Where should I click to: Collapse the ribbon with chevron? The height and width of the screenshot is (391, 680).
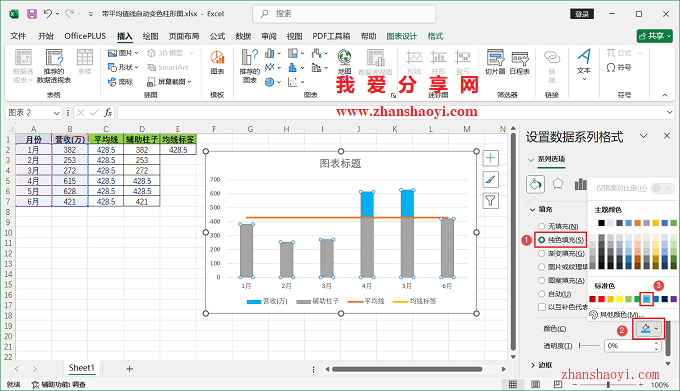point(665,95)
